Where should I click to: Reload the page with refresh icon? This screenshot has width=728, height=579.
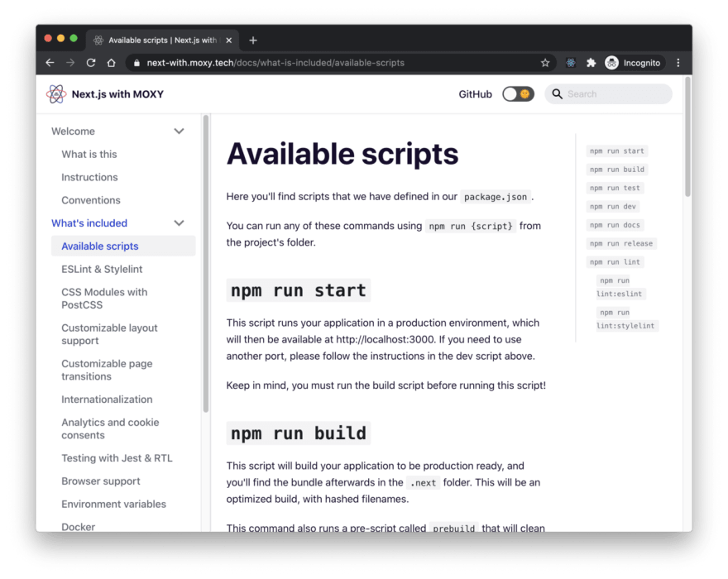click(91, 63)
